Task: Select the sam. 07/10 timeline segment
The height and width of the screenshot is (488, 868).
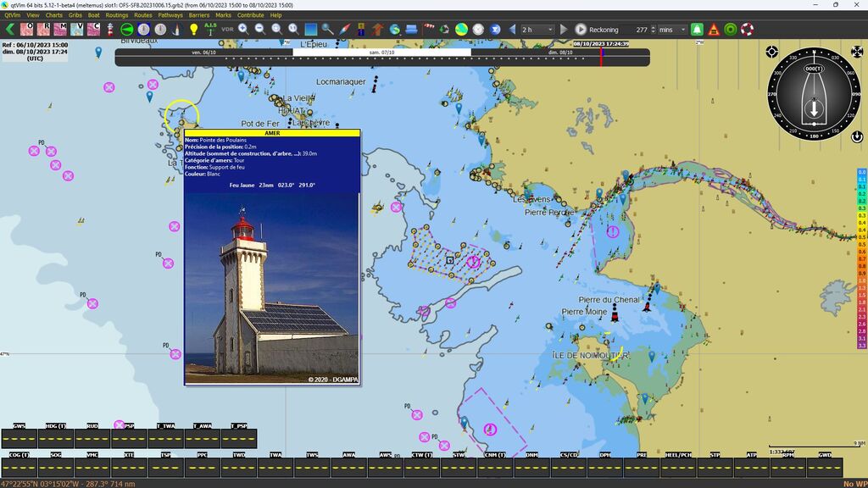Action: (x=382, y=53)
